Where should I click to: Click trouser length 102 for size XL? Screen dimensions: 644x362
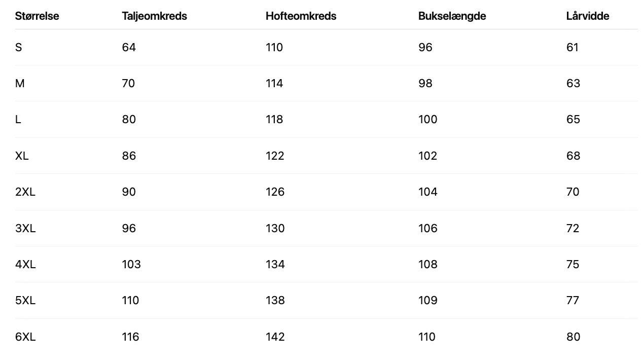427,156
